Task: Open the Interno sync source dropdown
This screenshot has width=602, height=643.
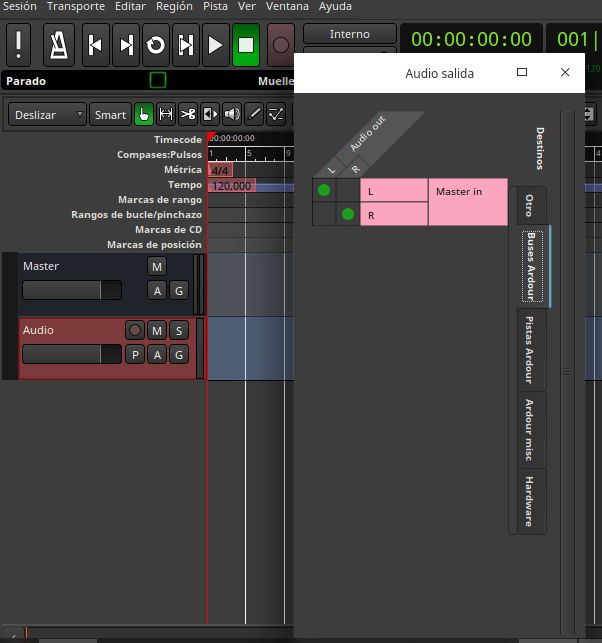Action: [349, 34]
